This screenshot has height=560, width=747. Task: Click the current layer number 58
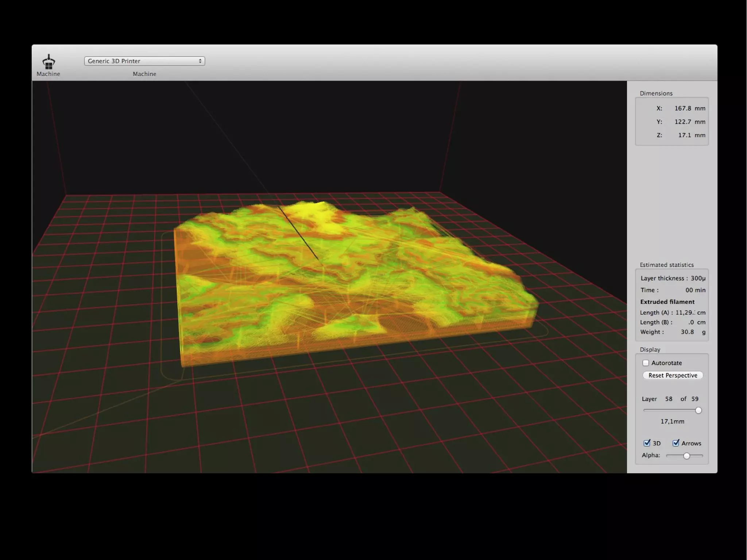pos(668,399)
